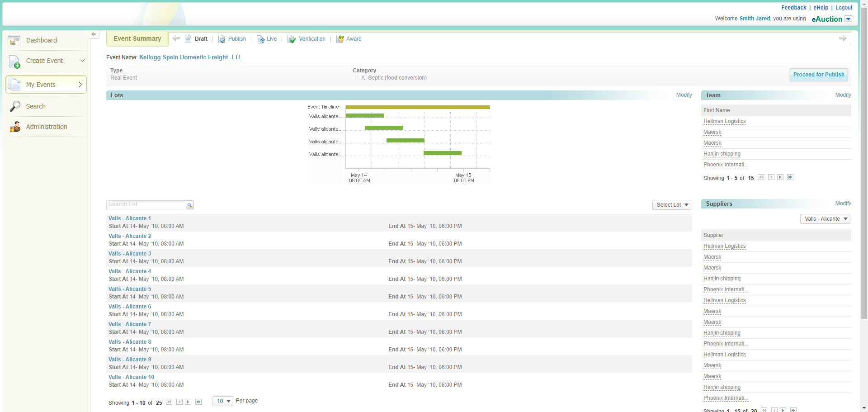Open the Select Lot dropdown
Image resolution: width=868 pixels, height=412 pixels.
[x=672, y=205]
